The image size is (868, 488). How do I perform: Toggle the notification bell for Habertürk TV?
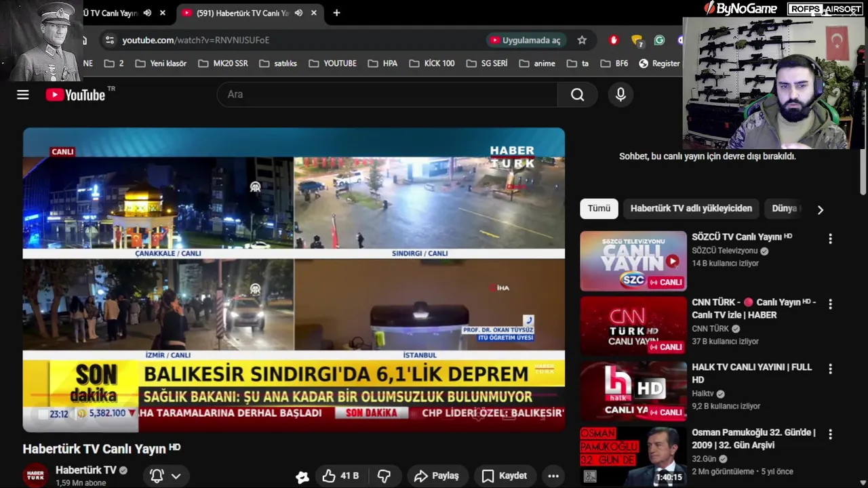coord(157,476)
